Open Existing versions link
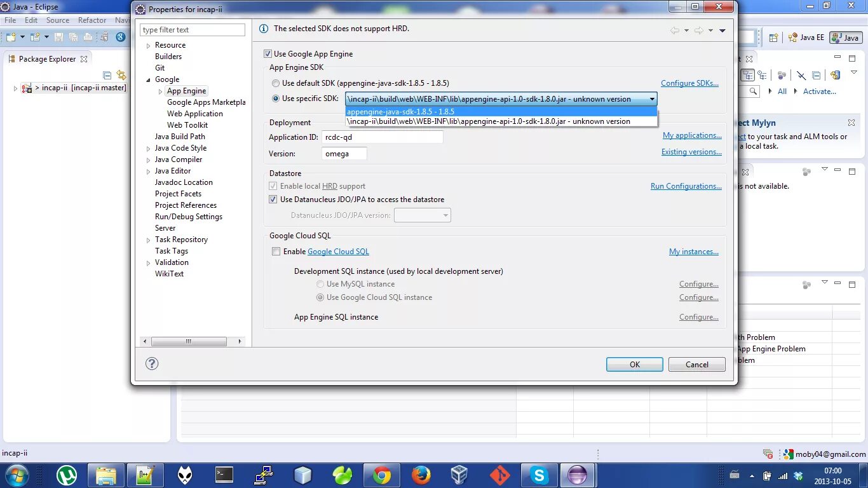Viewport: 868px width, 488px height. 691,152
